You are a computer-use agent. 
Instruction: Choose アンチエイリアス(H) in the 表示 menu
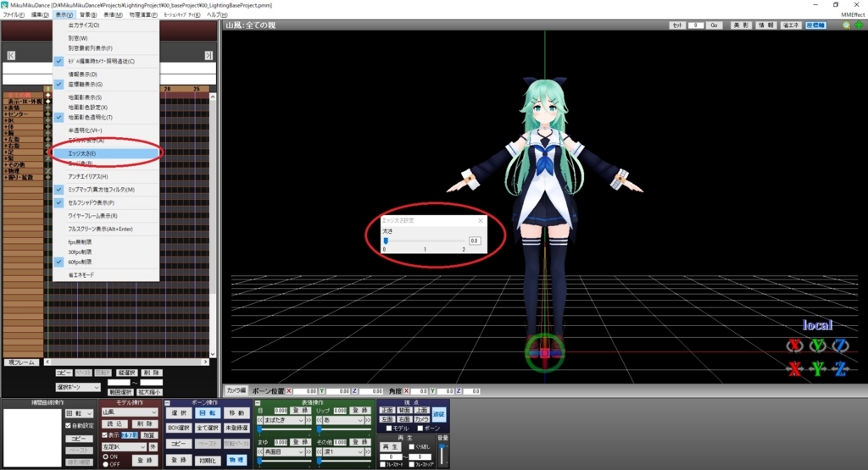(106, 176)
